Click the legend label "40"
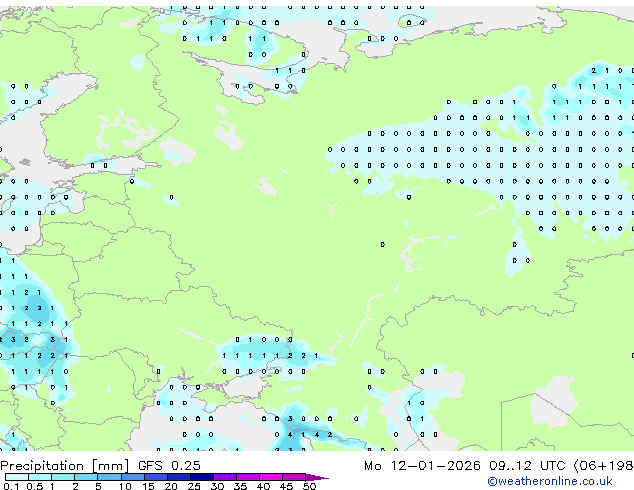Screen dimensions: 634x490 tap(263, 486)
